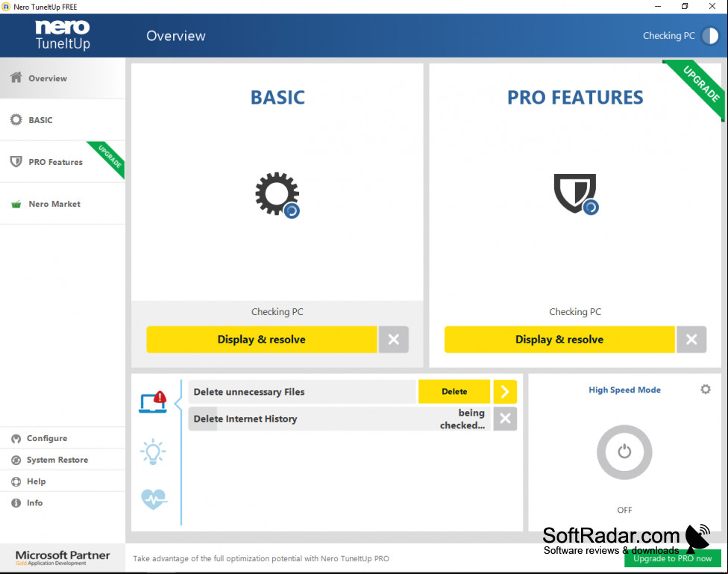Click the Configure wrench icon
728x574 pixels.
16,439
